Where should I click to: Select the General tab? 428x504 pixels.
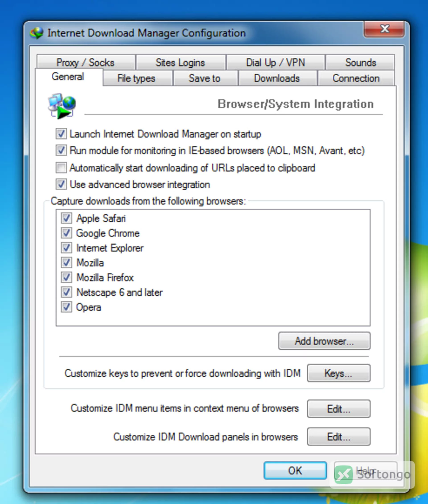tap(69, 77)
